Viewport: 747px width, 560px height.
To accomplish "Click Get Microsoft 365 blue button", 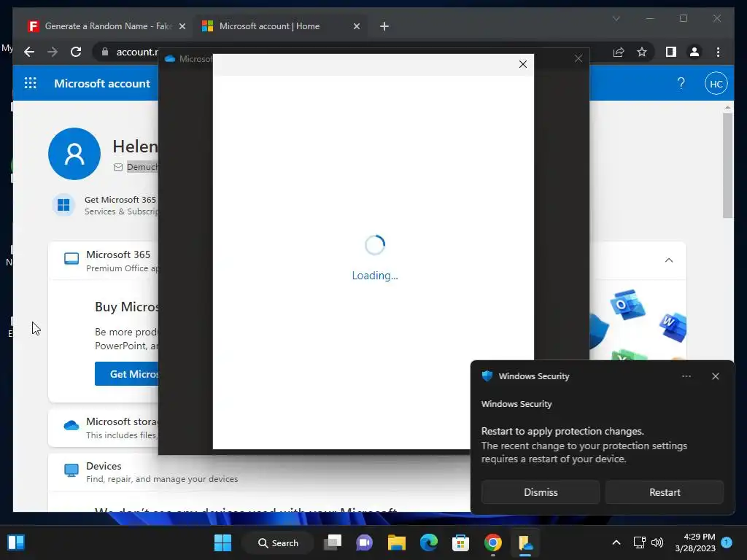I will (x=127, y=374).
